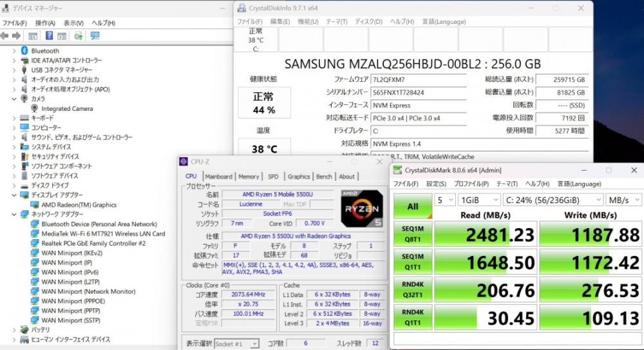
Task: Click the CrystalDiskMark title bar icon
Action: 397,170
